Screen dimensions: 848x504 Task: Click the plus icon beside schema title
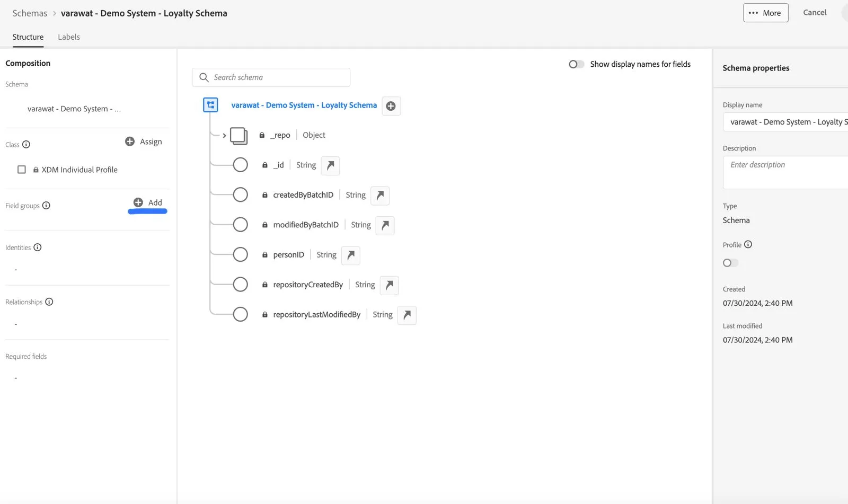[x=391, y=106]
